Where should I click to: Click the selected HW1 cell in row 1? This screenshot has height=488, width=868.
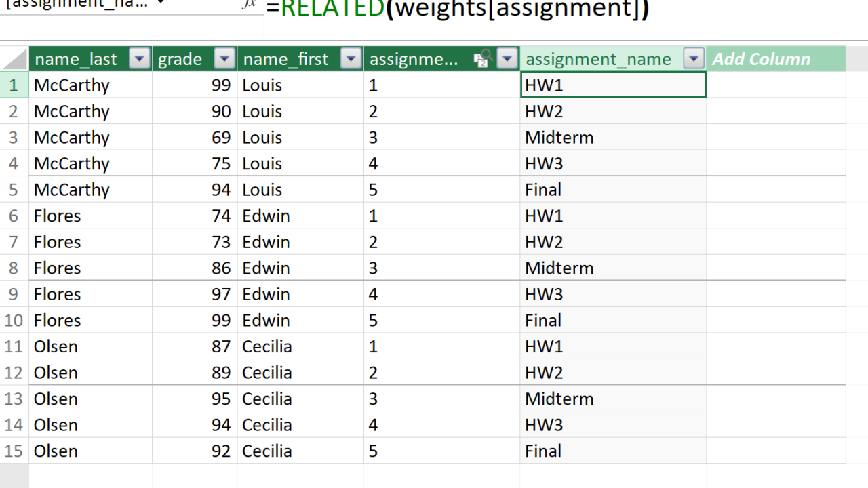[613, 85]
